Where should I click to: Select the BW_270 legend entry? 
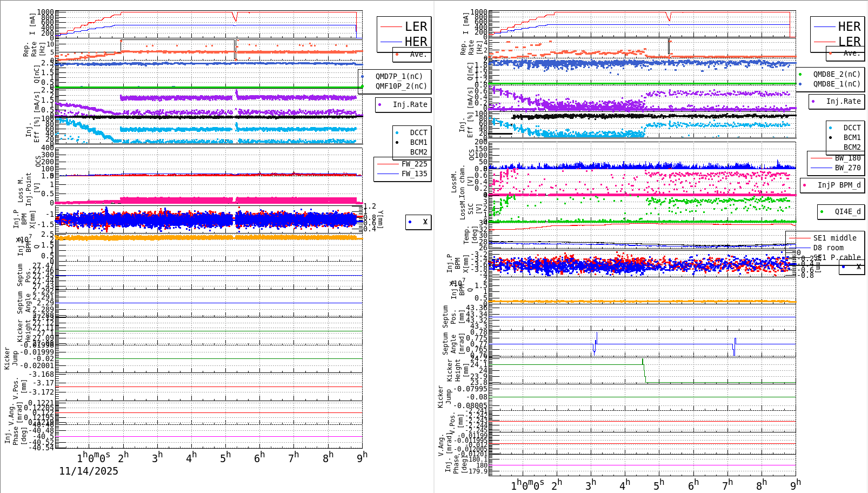tap(847, 168)
